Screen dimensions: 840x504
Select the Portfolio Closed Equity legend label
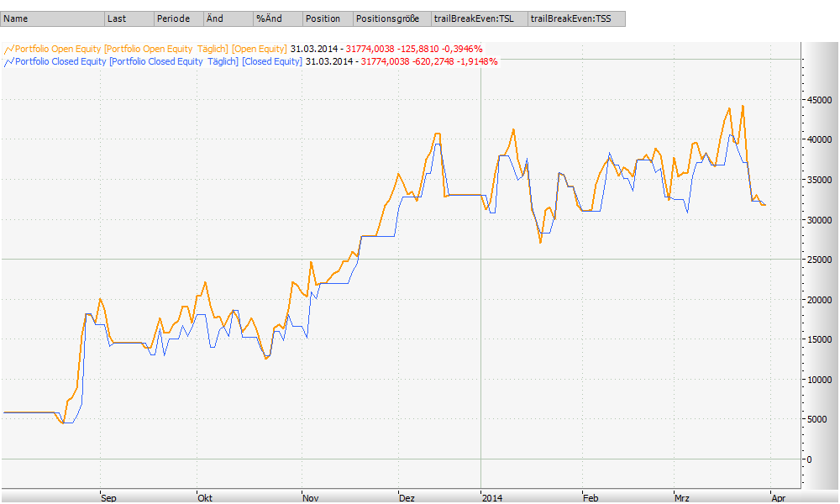pyautogui.click(x=60, y=61)
